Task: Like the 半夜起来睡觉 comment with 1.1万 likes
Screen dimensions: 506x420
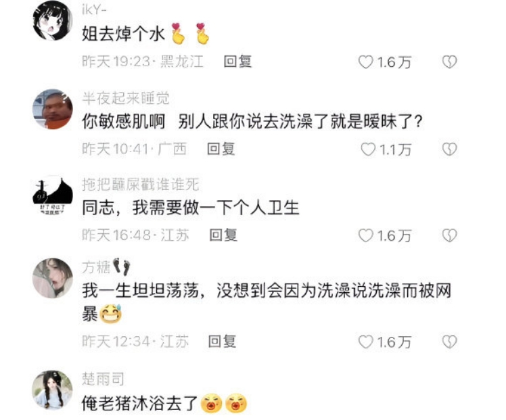Action: point(368,149)
